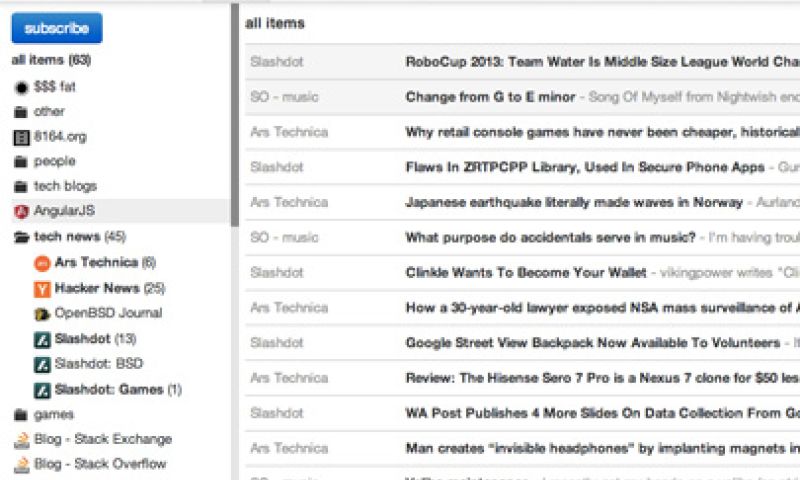Open 'Man creates invisible headphones' article

pyautogui.click(x=602, y=449)
